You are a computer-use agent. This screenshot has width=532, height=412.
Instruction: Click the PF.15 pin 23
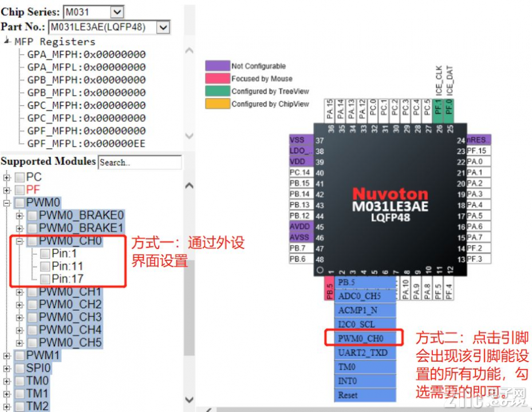(478, 151)
